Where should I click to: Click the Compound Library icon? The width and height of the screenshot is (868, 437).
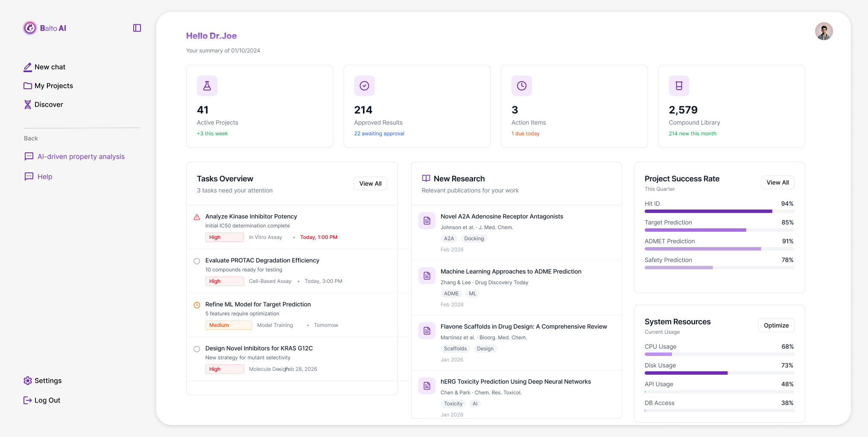679,86
